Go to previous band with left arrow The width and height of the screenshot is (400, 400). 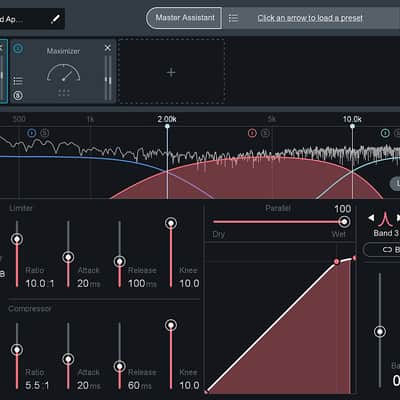tap(371, 218)
